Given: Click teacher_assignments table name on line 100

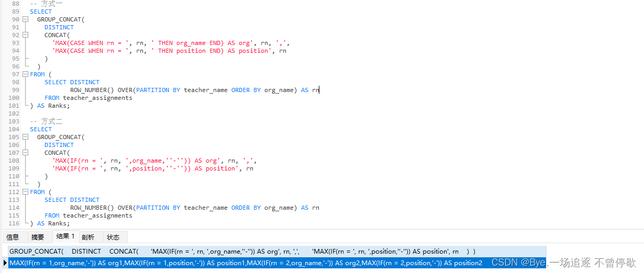Looking at the screenshot, I should pyautogui.click(x=97, y=98).
